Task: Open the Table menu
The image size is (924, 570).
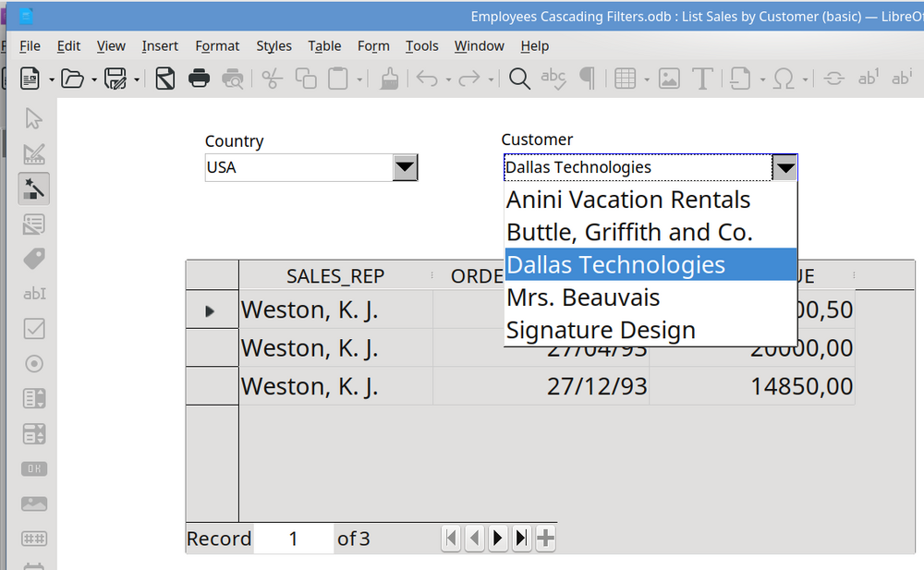Action: [x=324, y=46]
